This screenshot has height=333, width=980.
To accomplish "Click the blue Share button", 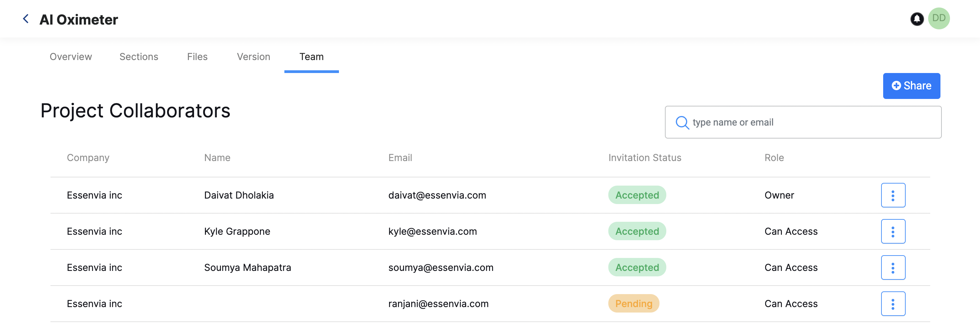I will 911,86.
